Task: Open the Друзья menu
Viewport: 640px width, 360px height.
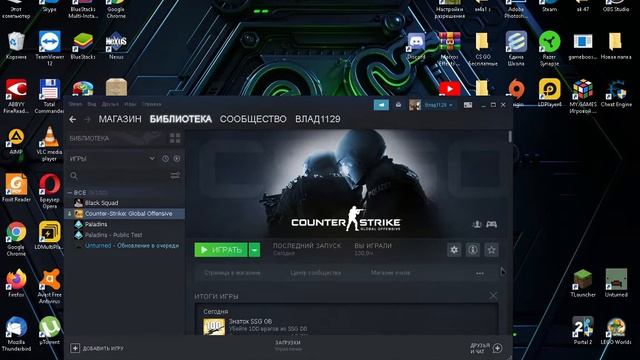Action: (x=110, y=104)
